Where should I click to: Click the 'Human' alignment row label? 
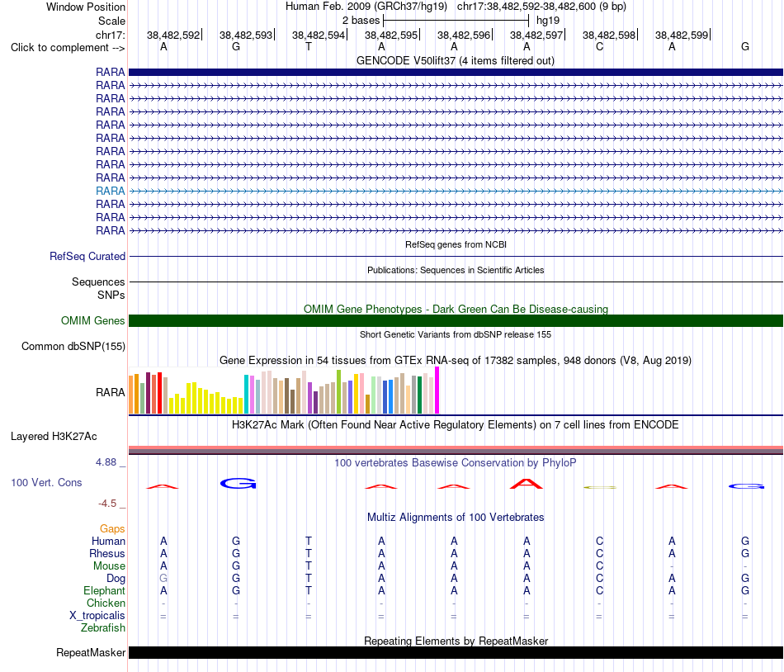pyautogui.click(x=108, y=541)
